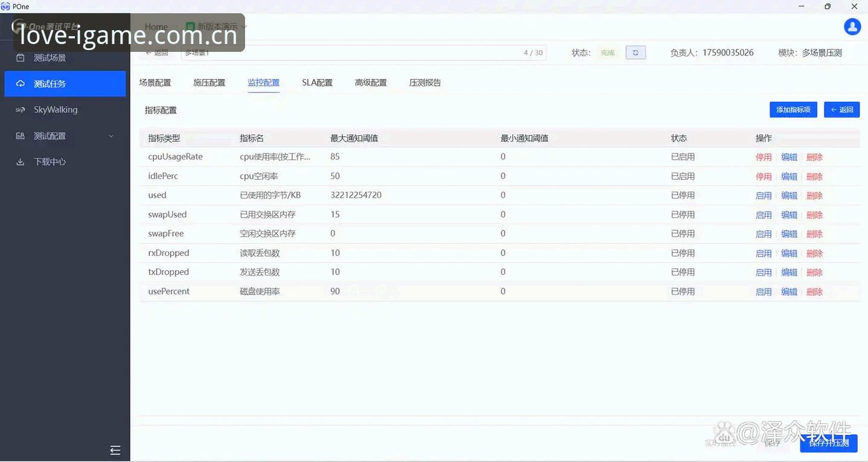Click the value 32212254720 in the used row
The height and width of the screenshot is (462, 868).
(x=356, y=195)
